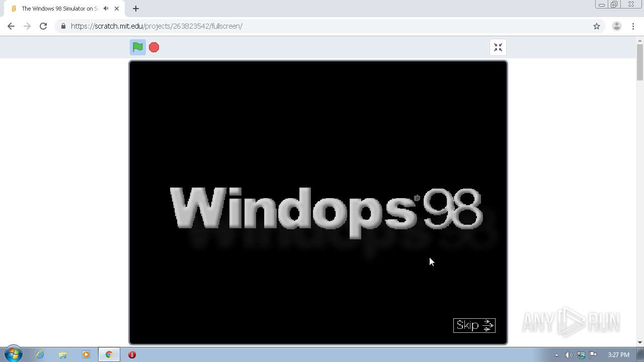Switch to Chrome in the taskbar
The height and width of the screenshot is (362, 644).
tap(109, 354)
